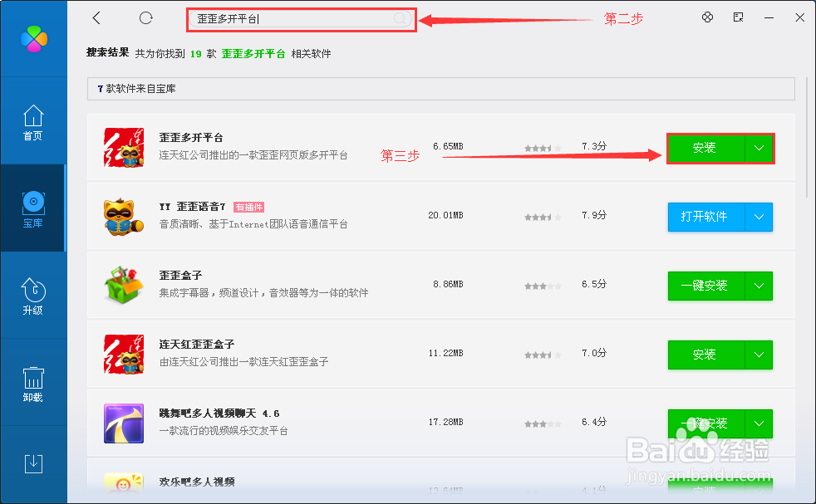
Task: Click 安装 for 连天红歪歪盒子
Action: (706, 355)
